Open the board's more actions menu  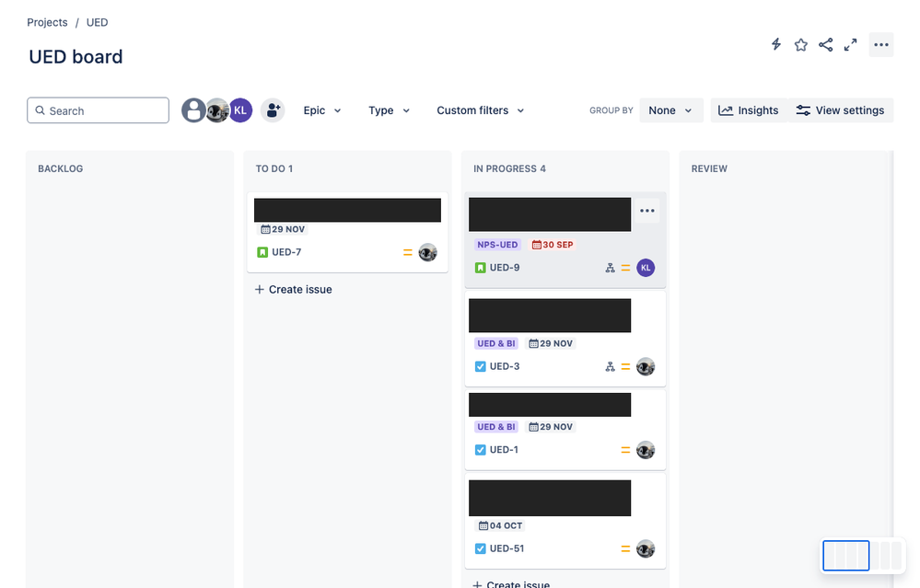point(881,44)
